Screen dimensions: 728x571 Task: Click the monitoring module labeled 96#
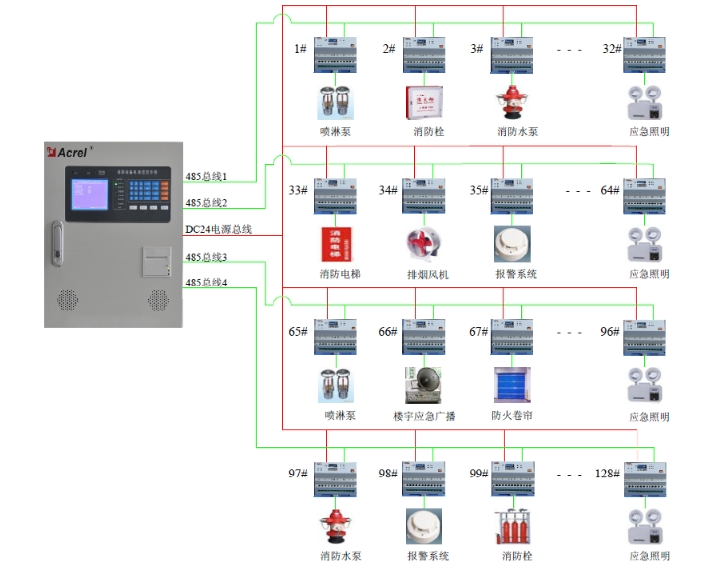pos(644,338)
